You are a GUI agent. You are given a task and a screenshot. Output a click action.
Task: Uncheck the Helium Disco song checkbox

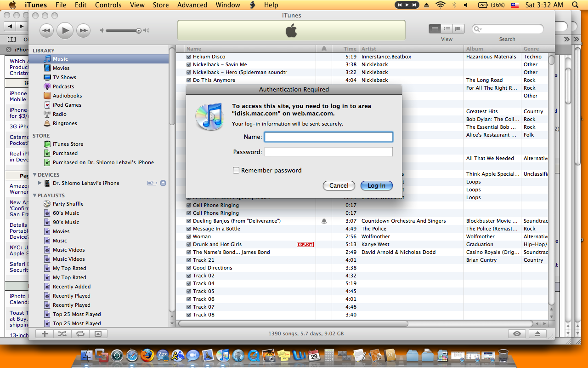[189, 57]
